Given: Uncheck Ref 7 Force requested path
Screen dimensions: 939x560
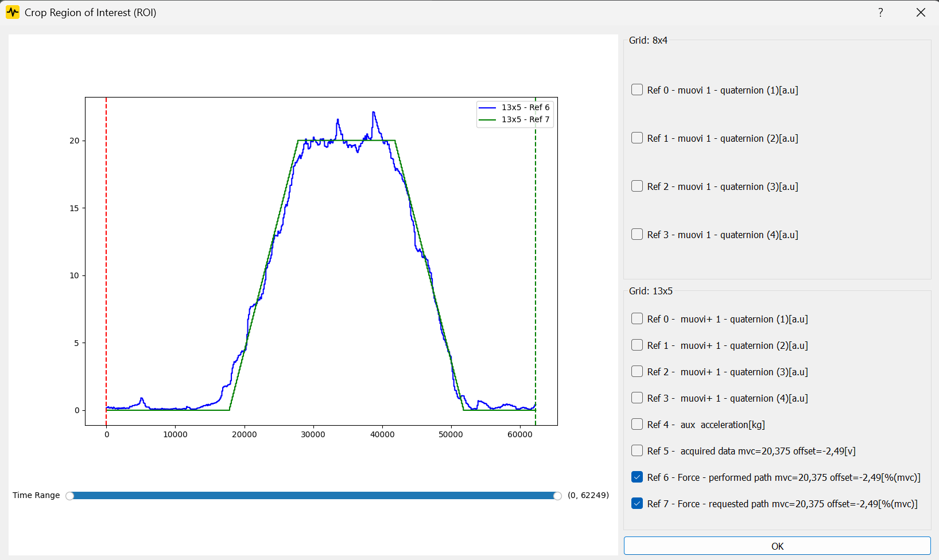Looking at the screenshot, I should pos(637,503).
